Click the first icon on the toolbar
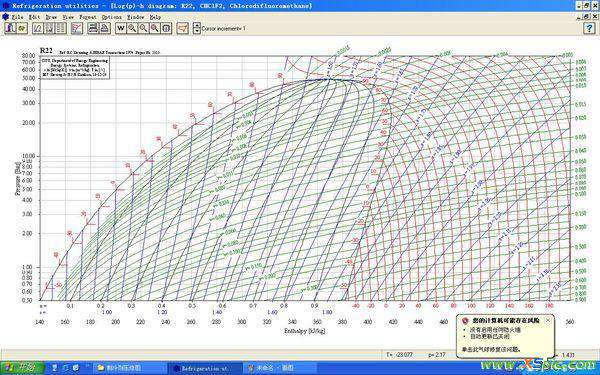This screenshot has height=375, width=600. 10,28
